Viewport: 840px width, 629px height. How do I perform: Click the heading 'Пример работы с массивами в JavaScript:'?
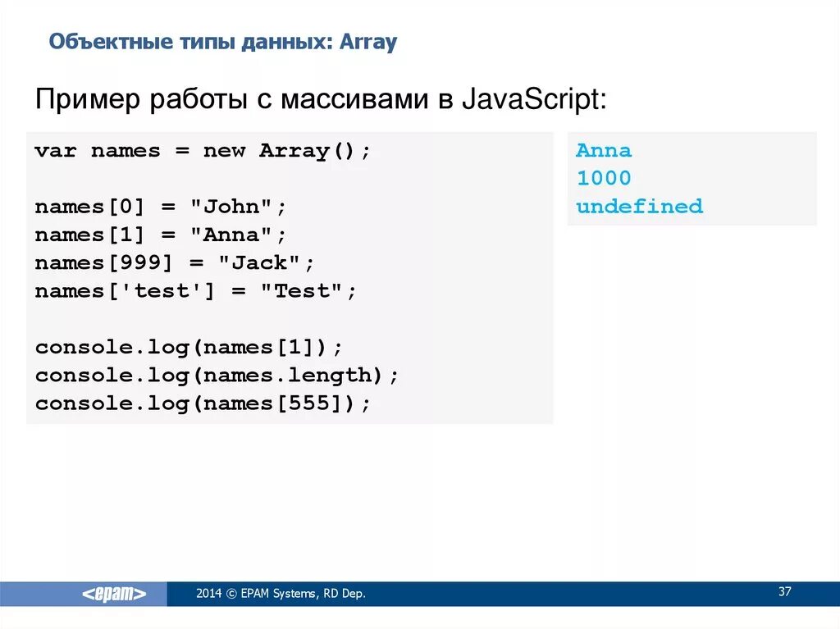click(x=321, y=100)
